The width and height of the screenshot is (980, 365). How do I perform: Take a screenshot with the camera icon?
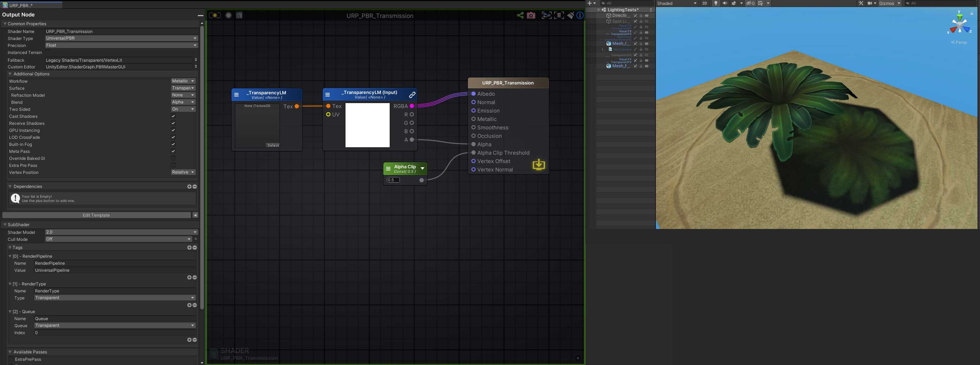pyautogui.click(x=531, y=15)
